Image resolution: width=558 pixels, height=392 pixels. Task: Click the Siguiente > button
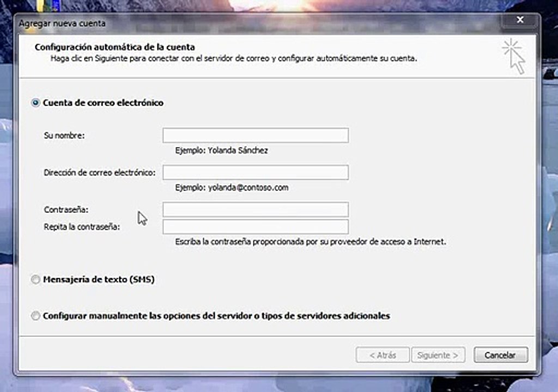(438, 355)
